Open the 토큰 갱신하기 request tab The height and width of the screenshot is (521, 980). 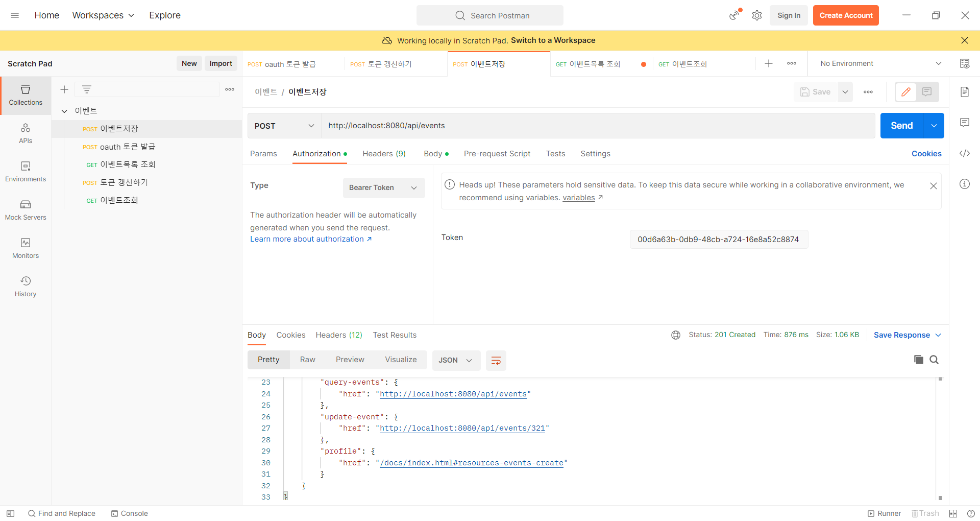[x=396, y=64]
